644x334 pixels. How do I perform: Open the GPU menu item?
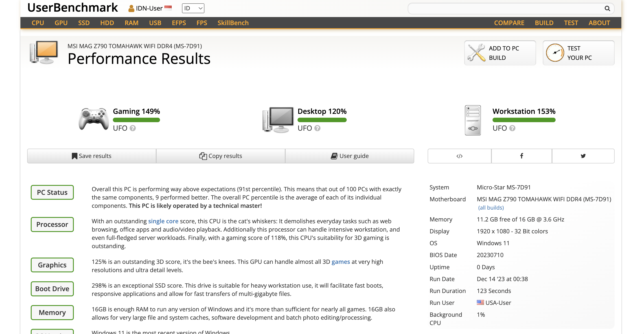pyautogui.click(x=61, y=23)
